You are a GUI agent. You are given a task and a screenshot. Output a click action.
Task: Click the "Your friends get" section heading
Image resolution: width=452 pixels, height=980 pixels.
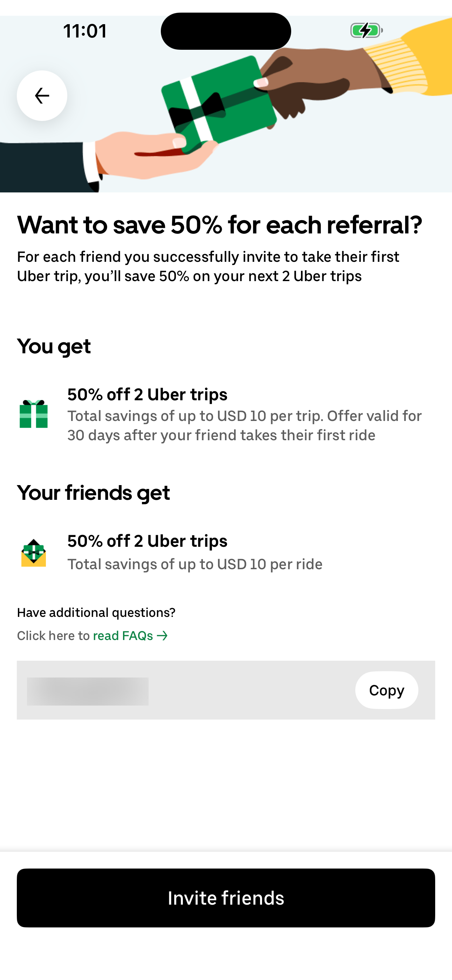[x=93, y=493]
